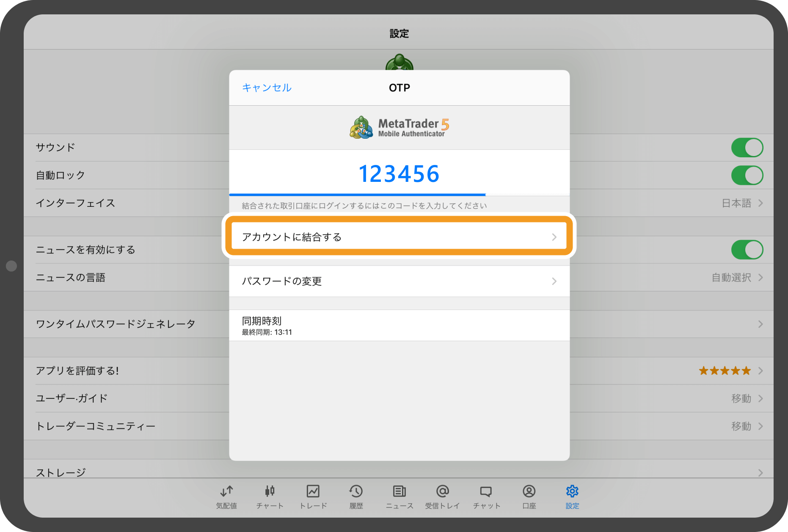Open interface language 日本語 chevron
This screenshot has height=532, width=788.
tap(760, 203)
